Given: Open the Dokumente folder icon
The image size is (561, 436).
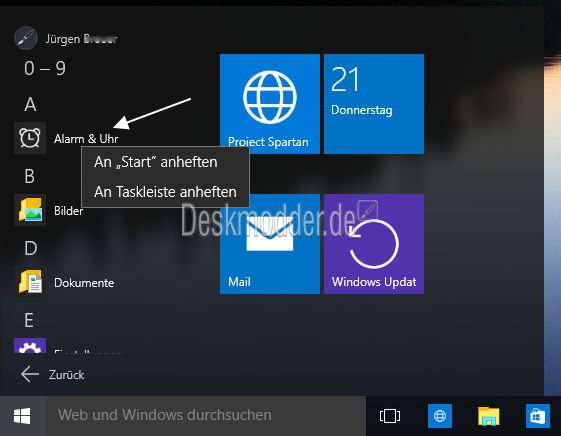Looking at the screenshot, I should pyautogui.click(x=30, y=282).
